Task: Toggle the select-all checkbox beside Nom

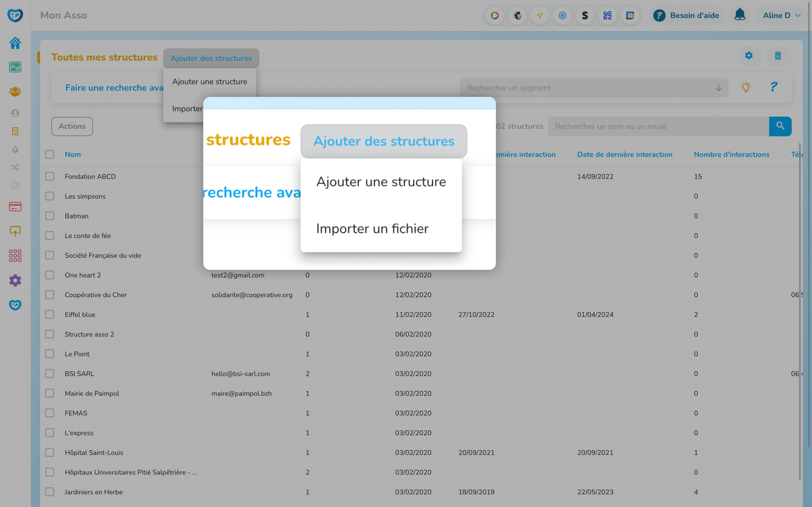Action: [x=50, y=154]
